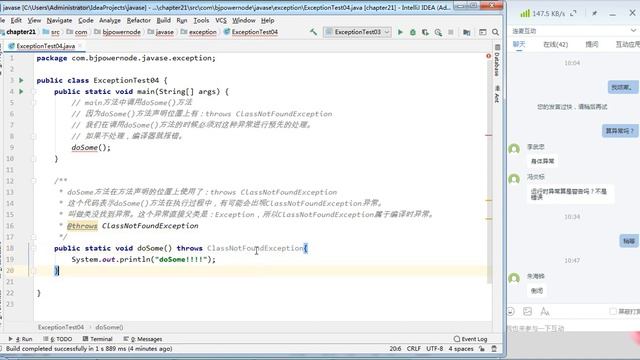640x360 pixels.
Task: Open the Navigate menu
Action: (59, 20)
